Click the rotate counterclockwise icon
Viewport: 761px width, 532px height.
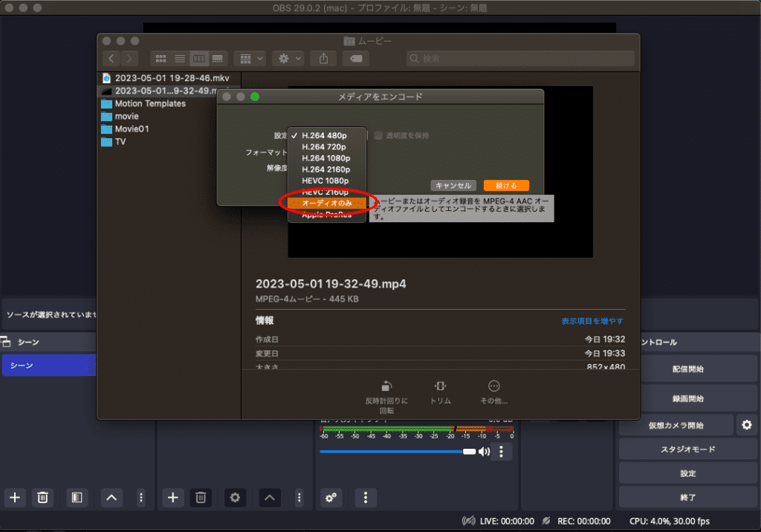386,386
